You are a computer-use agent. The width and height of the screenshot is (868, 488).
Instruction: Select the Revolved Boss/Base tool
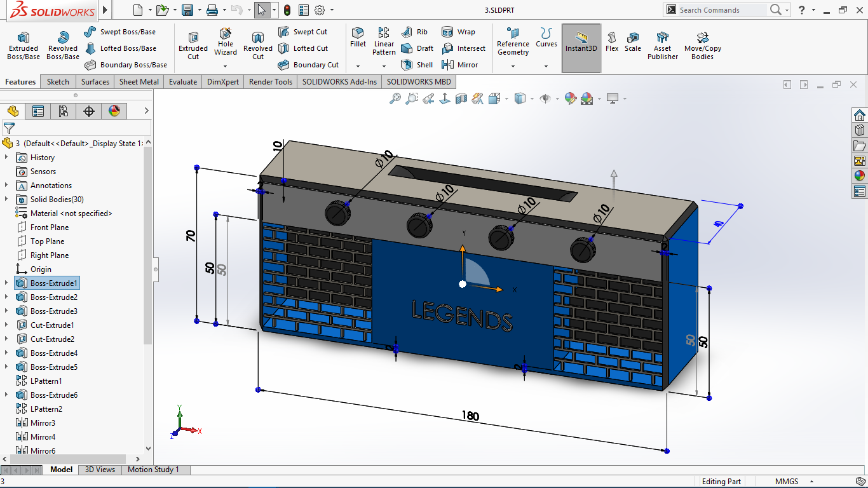point(63,46)
